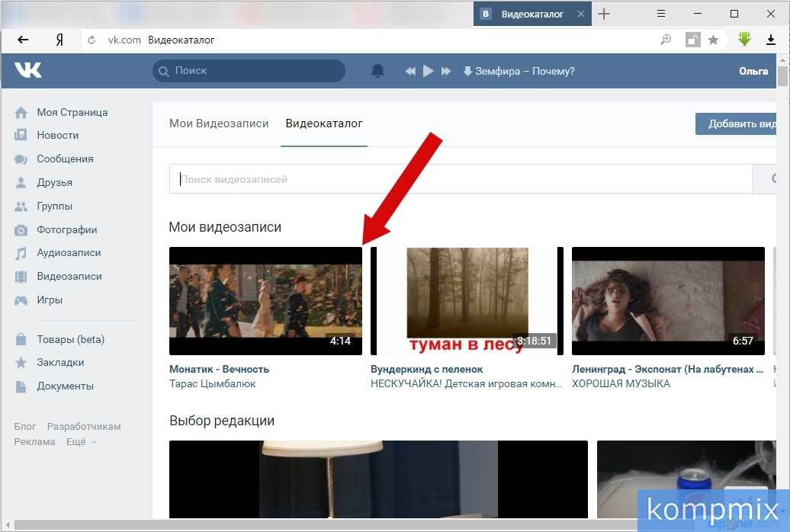
Task: Play the Земфира track in header player
Action: 429,71
